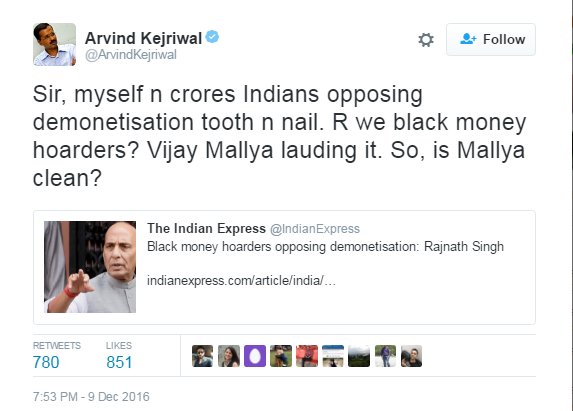573x411 pixels.
Task: Click the purple egg default avatar
Action: pyautogui.click(x=255, y=356)
